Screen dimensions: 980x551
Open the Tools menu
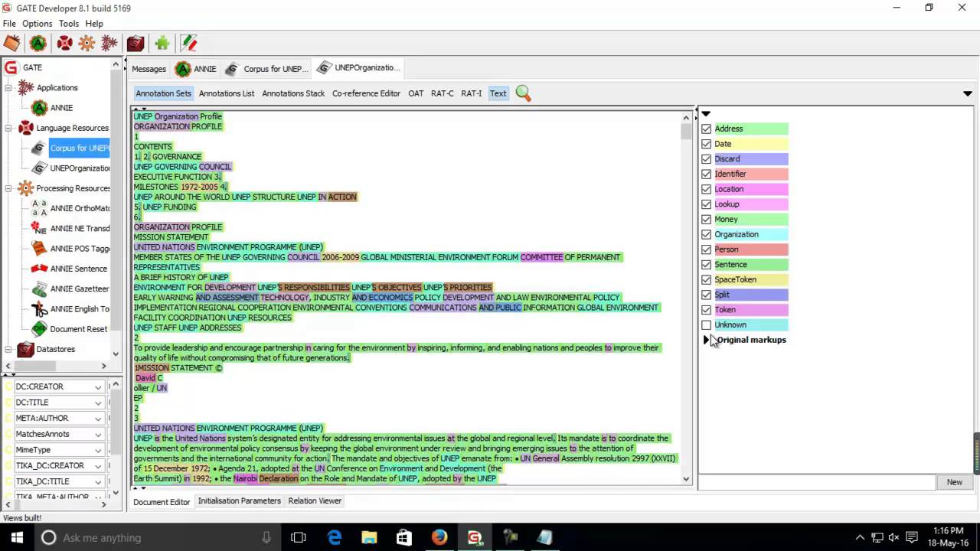click(x=69, y=24)
